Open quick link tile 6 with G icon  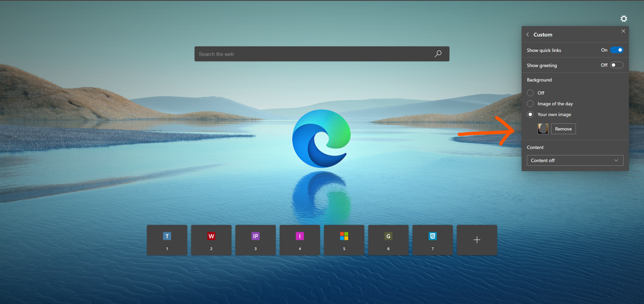(388, 240)
